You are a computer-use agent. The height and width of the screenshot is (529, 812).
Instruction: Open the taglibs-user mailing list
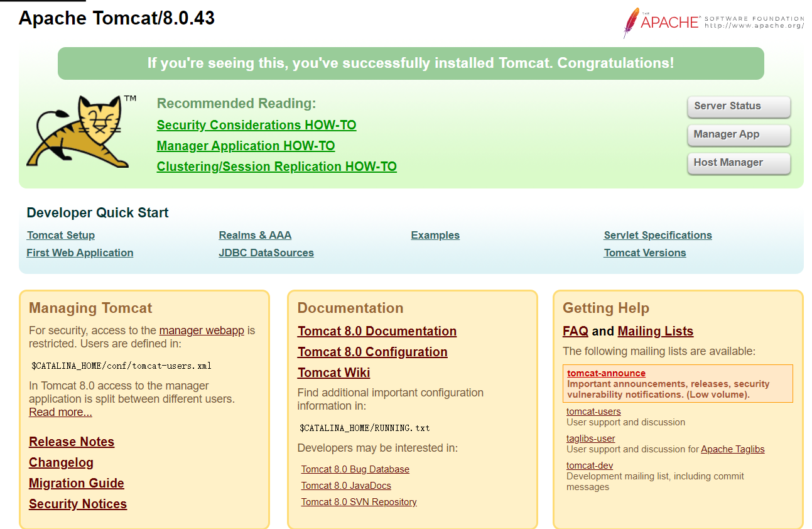(x=590, y=439)
